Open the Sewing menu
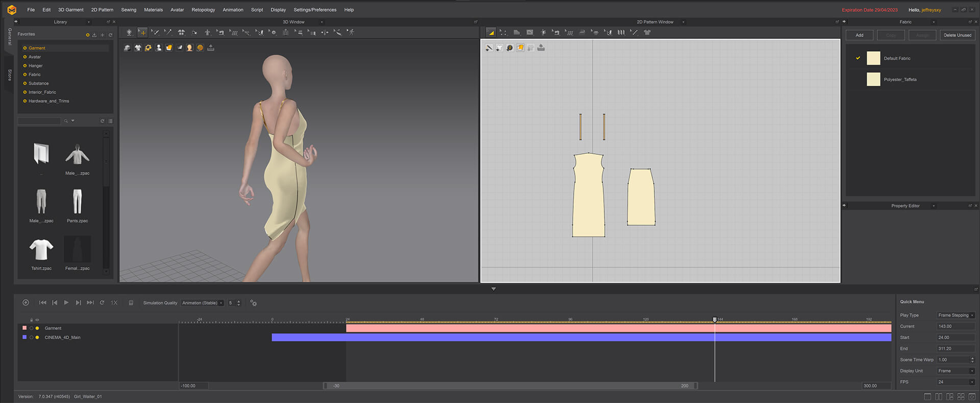The image size is (980, 403). point(129,10)
